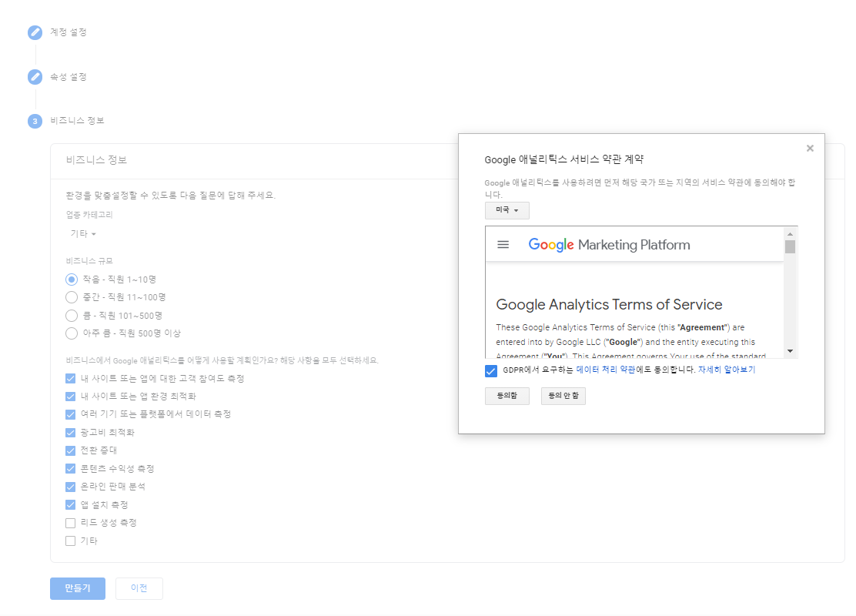Open the 미국 country dropdown

tap(507, 210)
